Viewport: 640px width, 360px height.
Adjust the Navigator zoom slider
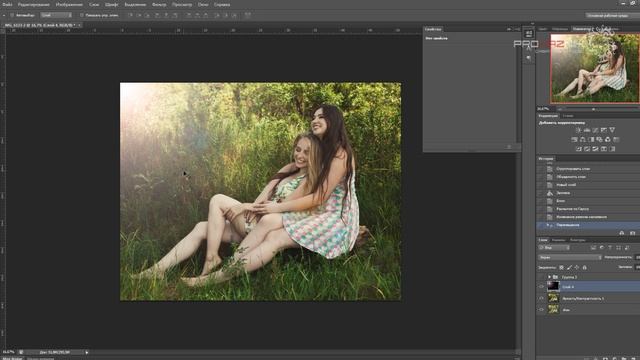[x=593, y=109]
